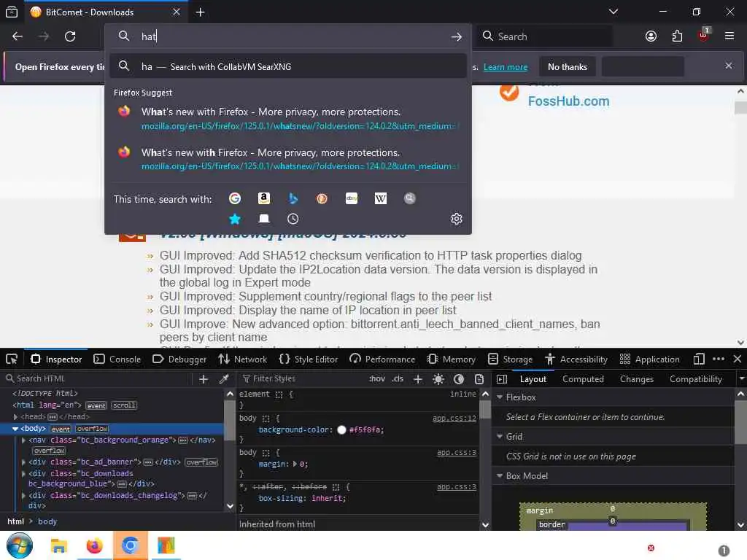This screenshot has height=560, width=747.
Task: Go back to the previous page
Action: (18, 36)
